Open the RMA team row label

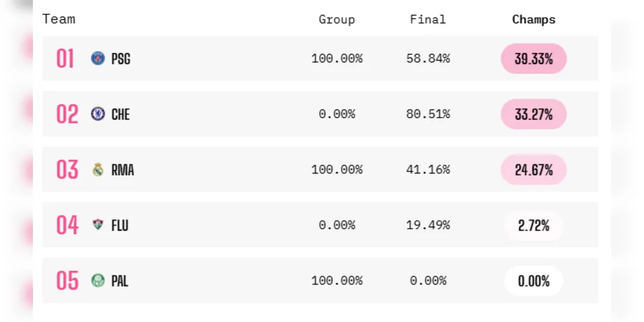point(122,170)
